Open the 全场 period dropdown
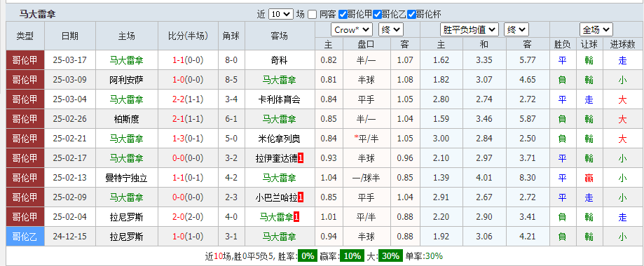 coord(596,29)
